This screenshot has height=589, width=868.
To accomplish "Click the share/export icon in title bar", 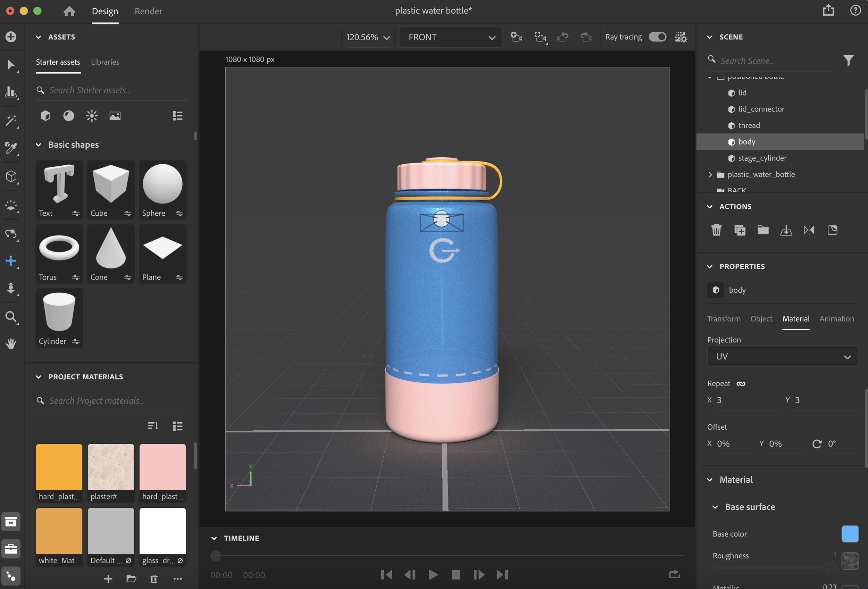I will 828,10.
